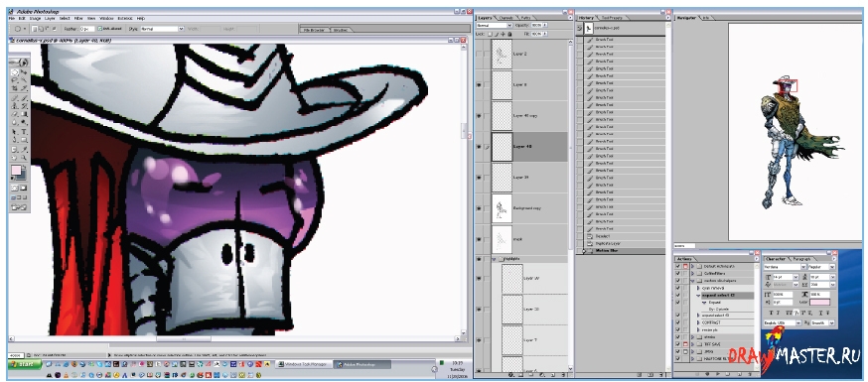This screenshot has width=868, height=382.
Task: Expand Default Actions set triangle
Action: pos(692,266)
